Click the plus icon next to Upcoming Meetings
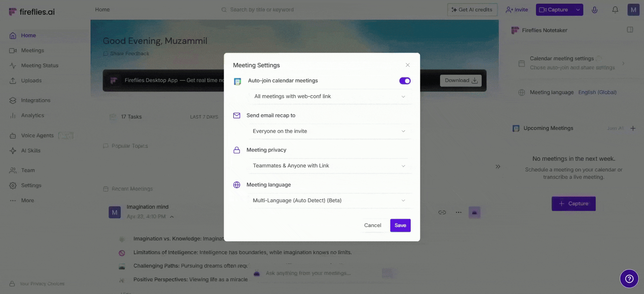644x294 pixels. 633,128
